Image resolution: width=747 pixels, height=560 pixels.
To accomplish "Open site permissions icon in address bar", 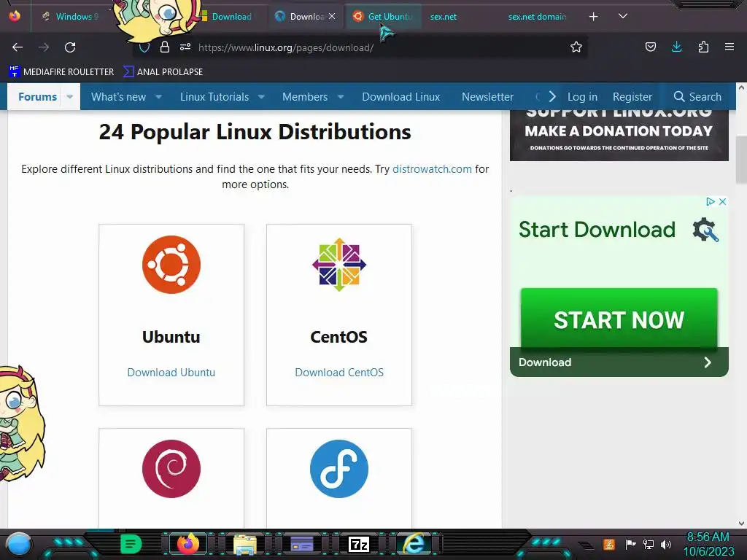I will tap(185, 47).
